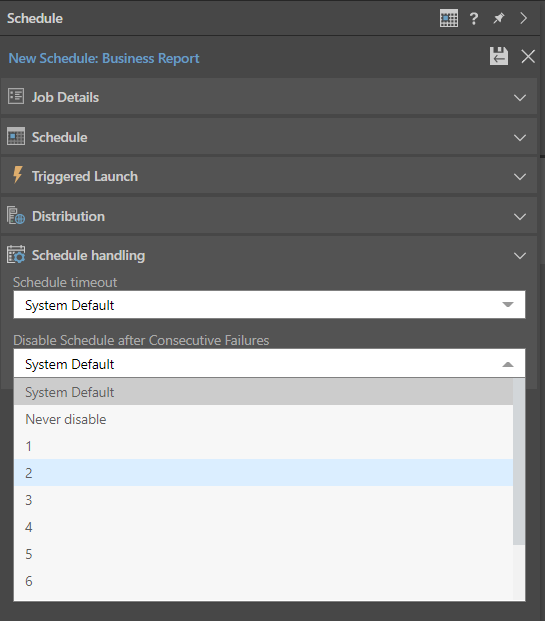Open the schedule calendar view icon

[x=449, y=18]
